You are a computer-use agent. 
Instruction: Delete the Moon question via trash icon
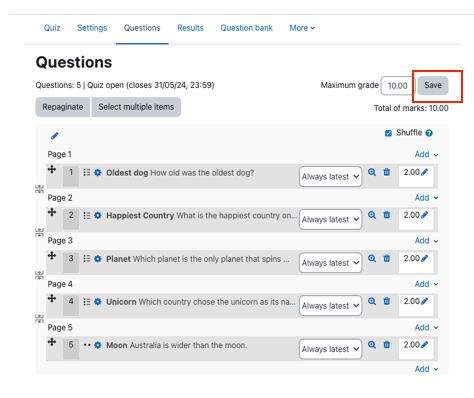pyautogui.click(x=387, y=345)
